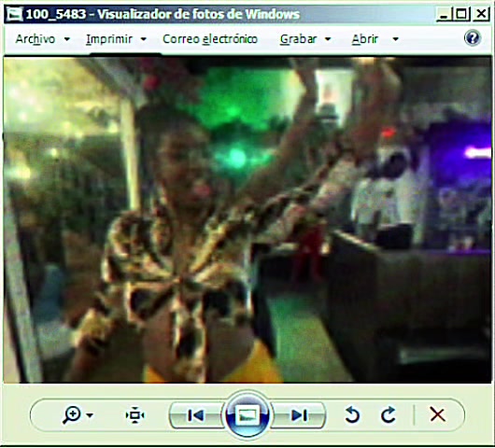495x448 pixels.
Task: Expand the zoom level dropdown arrow
Action: pyautogui.click(x=90, y=415)
